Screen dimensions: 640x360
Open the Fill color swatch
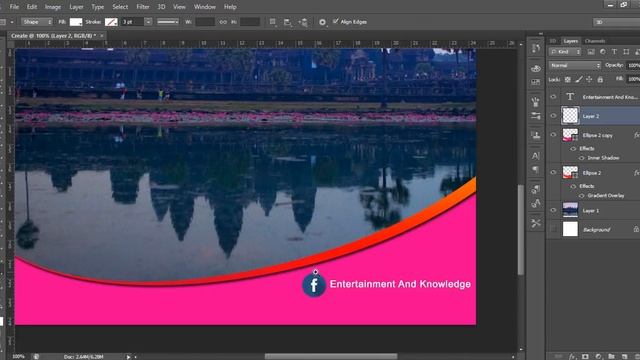point(76,22)
